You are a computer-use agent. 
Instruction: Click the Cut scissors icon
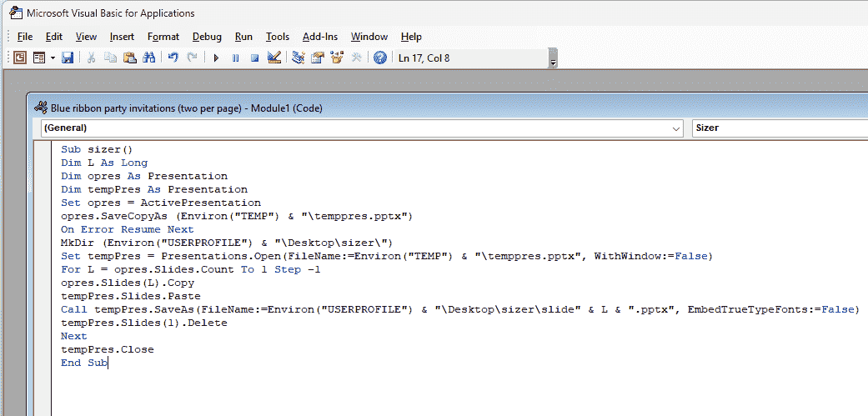[x=92, y=57]
